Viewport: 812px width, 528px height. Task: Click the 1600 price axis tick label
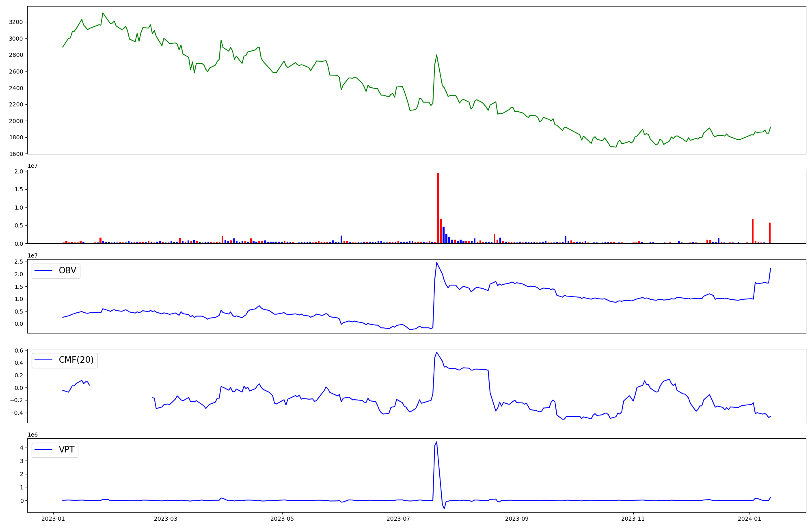click(x=16, y=154)
